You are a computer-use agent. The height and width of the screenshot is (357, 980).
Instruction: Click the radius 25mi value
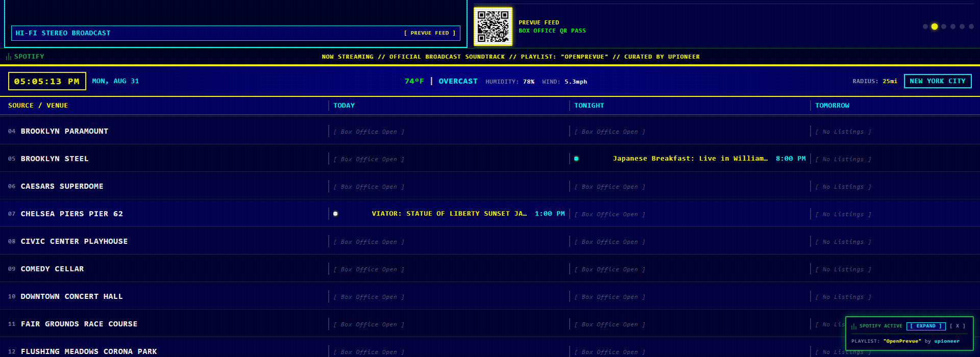(890, 81)
